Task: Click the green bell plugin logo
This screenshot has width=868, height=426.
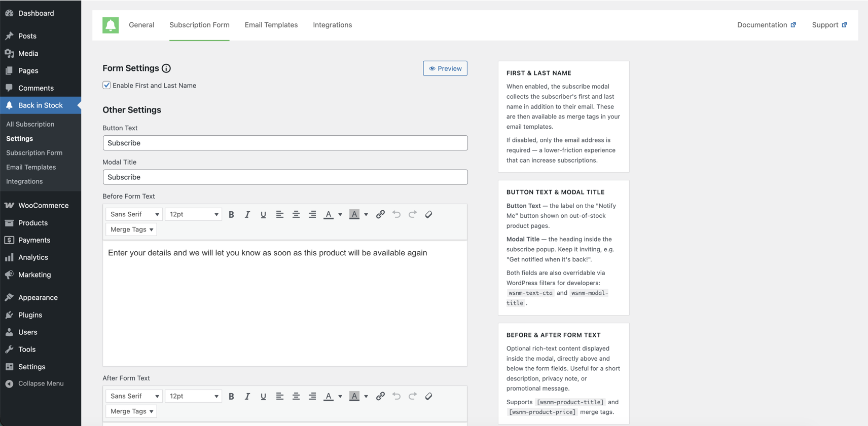Action: [111, 25]
